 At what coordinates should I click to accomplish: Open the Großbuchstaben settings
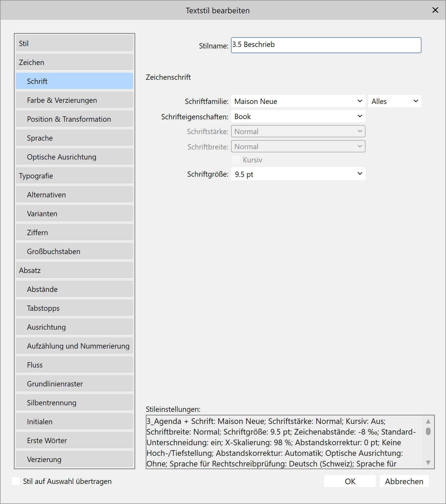(74, 251)
